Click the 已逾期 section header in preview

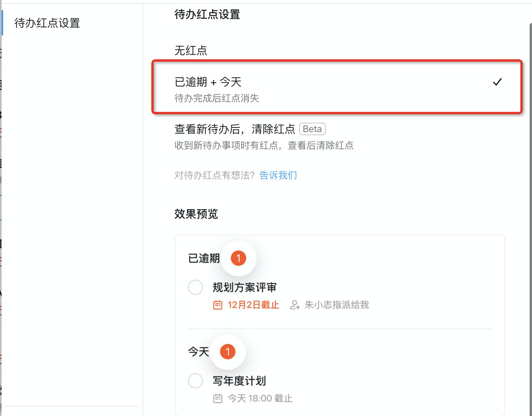pos(204,258)
